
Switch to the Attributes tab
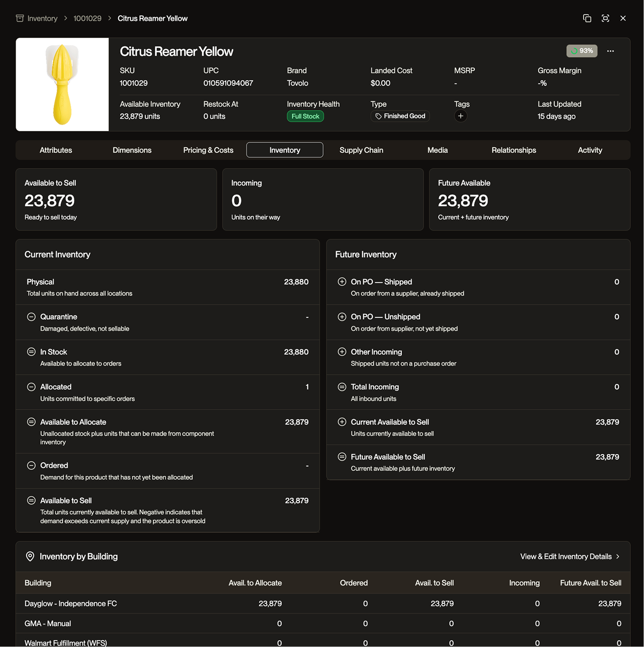click(56, 150)
